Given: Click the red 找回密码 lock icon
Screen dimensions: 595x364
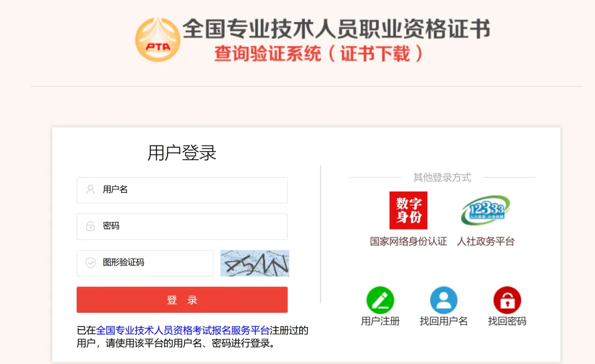Looking at the screenshot, I should [507, 300].
